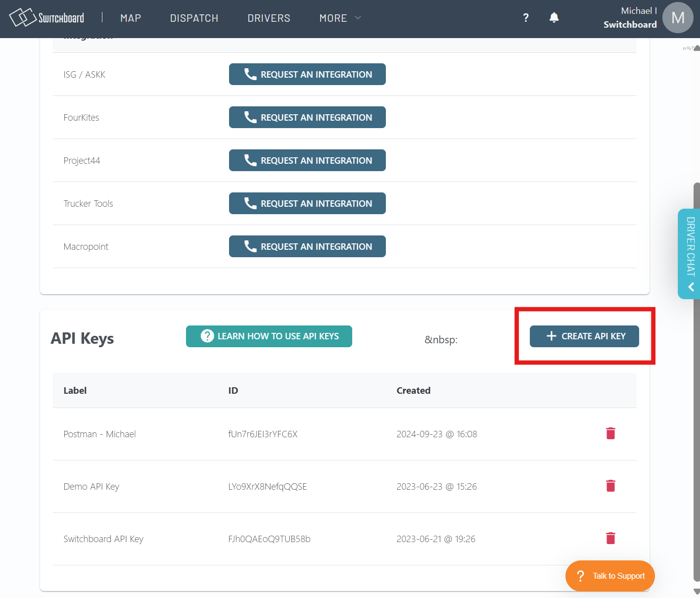
Task: Open the DISPATCH page
Action: pyautogui.click(x=194, y=18)
